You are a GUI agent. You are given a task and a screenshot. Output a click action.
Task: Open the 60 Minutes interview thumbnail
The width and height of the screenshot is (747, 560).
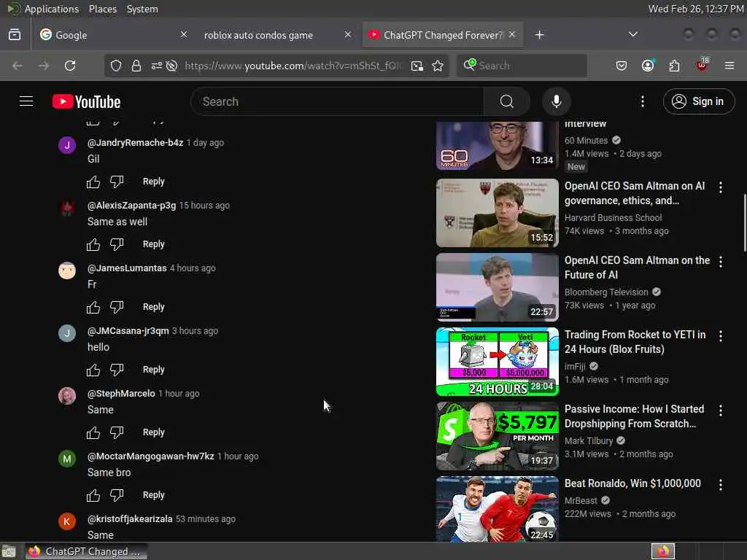497,146
